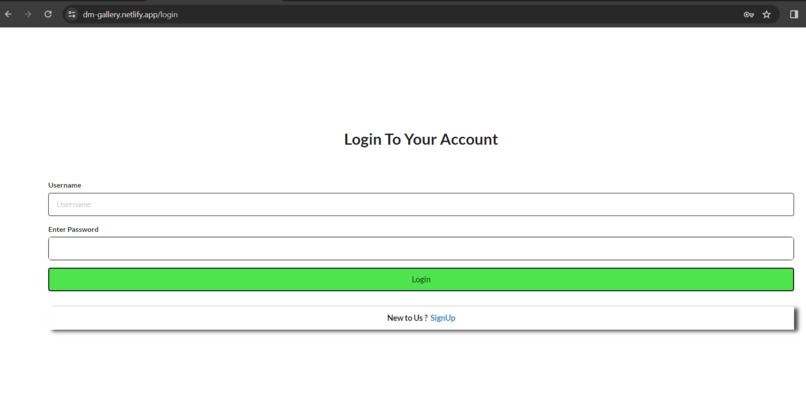Screen dimensions: 806x416
Task: Bookmark this page with star icon
Action: pos(766,14)
